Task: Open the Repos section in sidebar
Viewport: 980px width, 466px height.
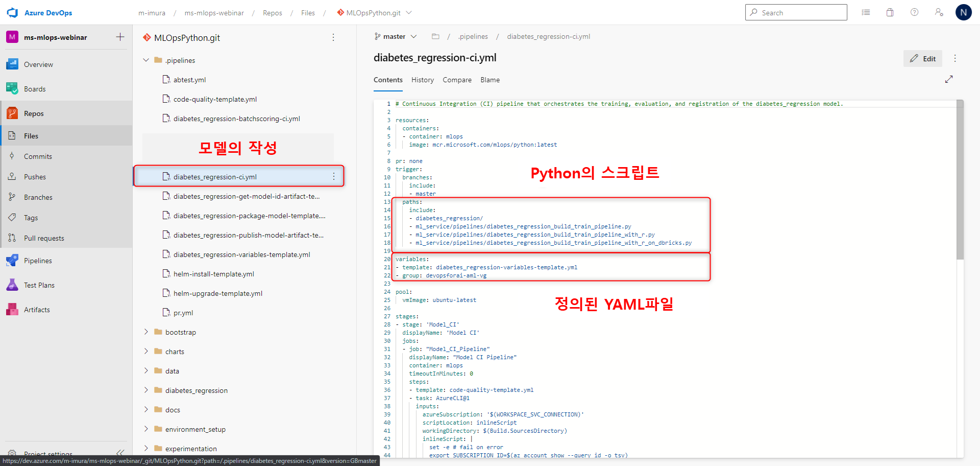Action: [66, 113]
